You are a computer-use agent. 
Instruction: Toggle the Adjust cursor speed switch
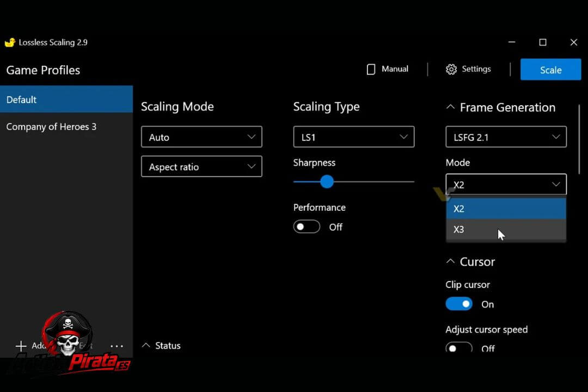tap(459, 347)
